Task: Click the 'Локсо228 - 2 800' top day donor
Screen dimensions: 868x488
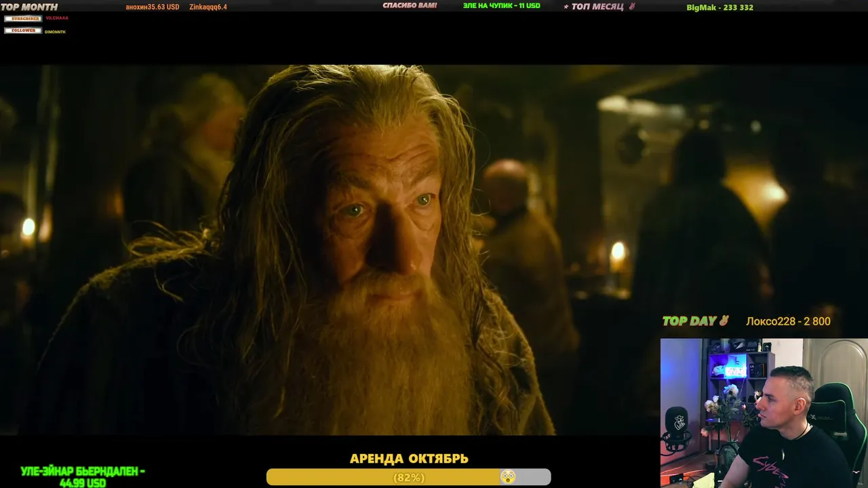Action: pos(788,321)
